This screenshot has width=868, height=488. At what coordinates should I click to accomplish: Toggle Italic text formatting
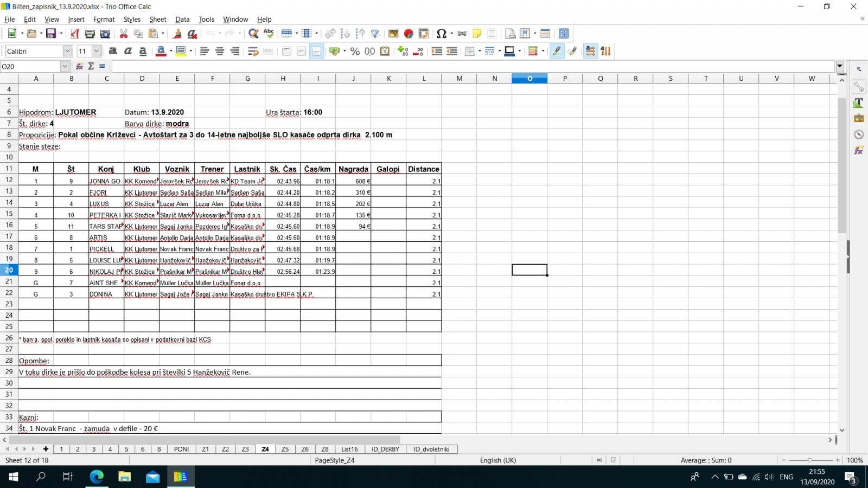pos(128,51)
